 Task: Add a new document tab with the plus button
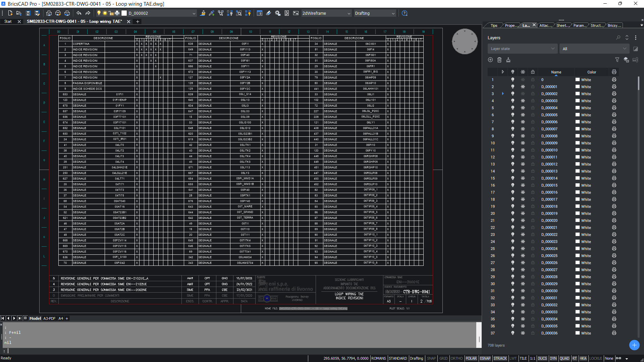138,21
